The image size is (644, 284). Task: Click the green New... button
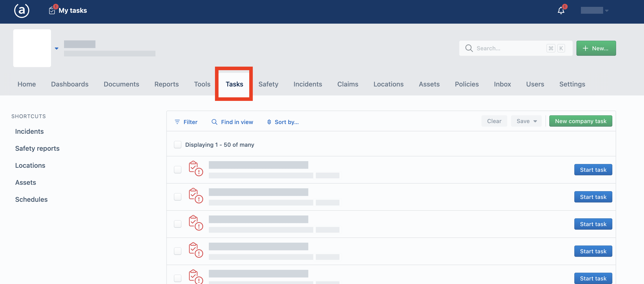pos(596,48)
